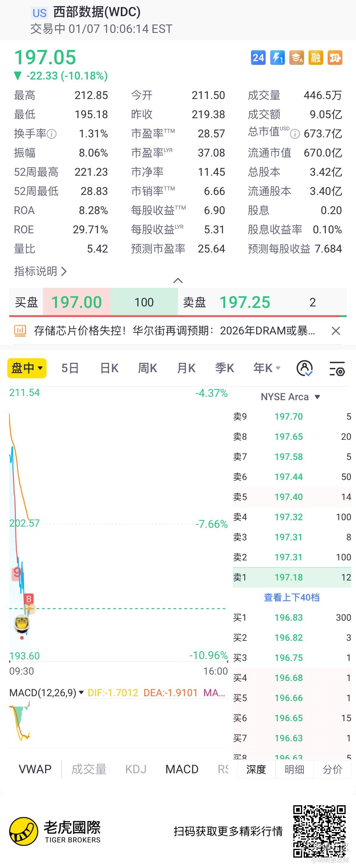Select 卖4 row at 197.32

coord(292,517)
